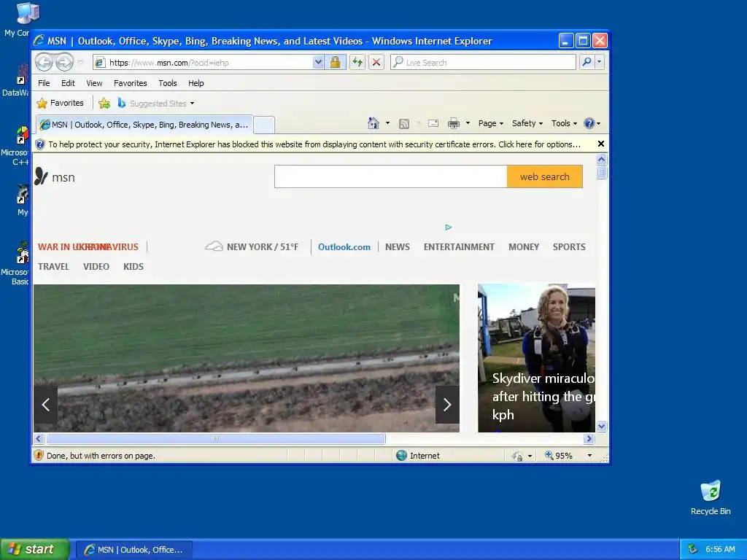
Task: Click the Stop loading X icon
Action: pos(376,63)
